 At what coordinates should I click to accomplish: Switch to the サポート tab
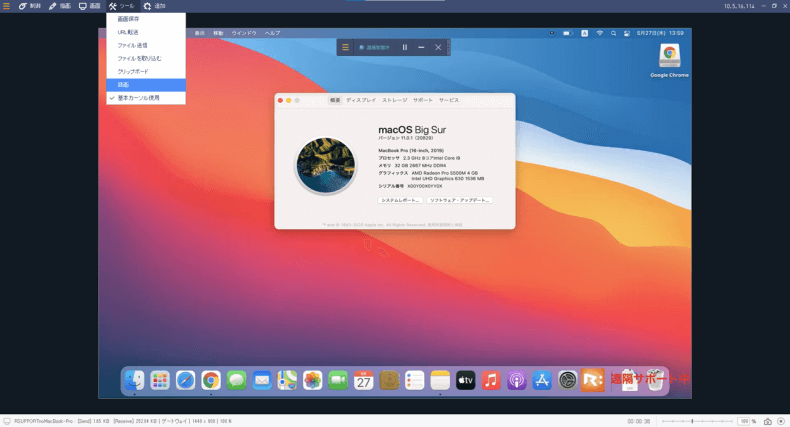point(423,100)
